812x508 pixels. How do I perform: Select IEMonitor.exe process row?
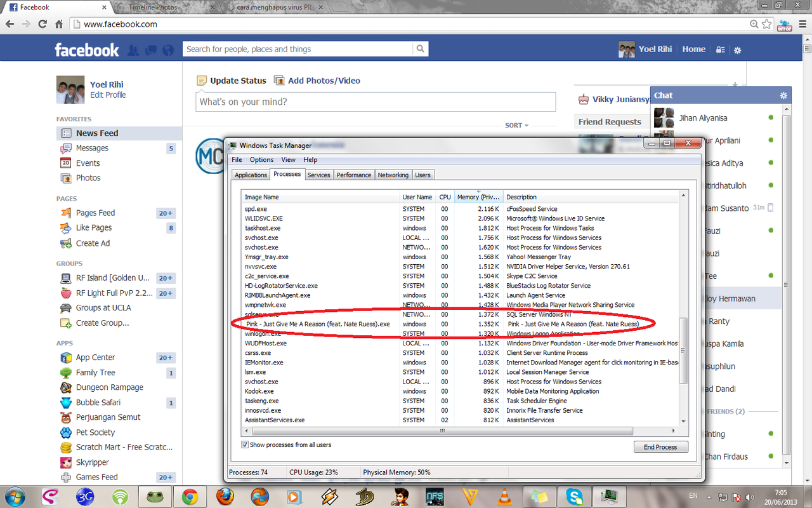461,363
